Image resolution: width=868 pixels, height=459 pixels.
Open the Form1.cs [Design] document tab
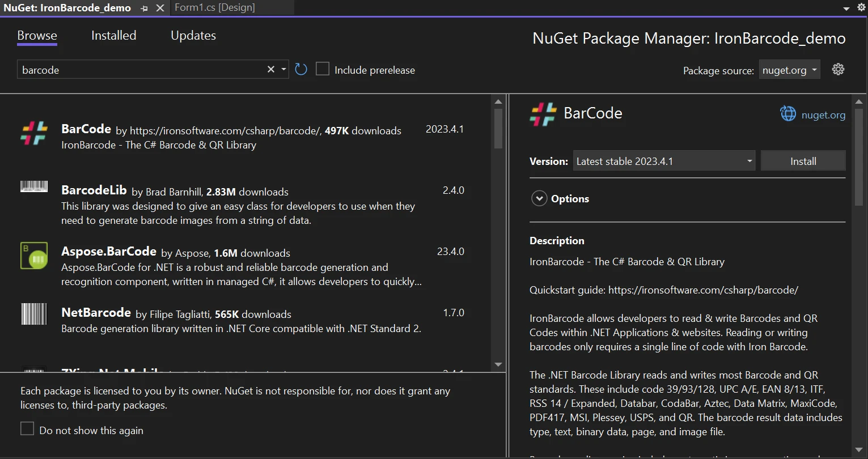(214, 7)
